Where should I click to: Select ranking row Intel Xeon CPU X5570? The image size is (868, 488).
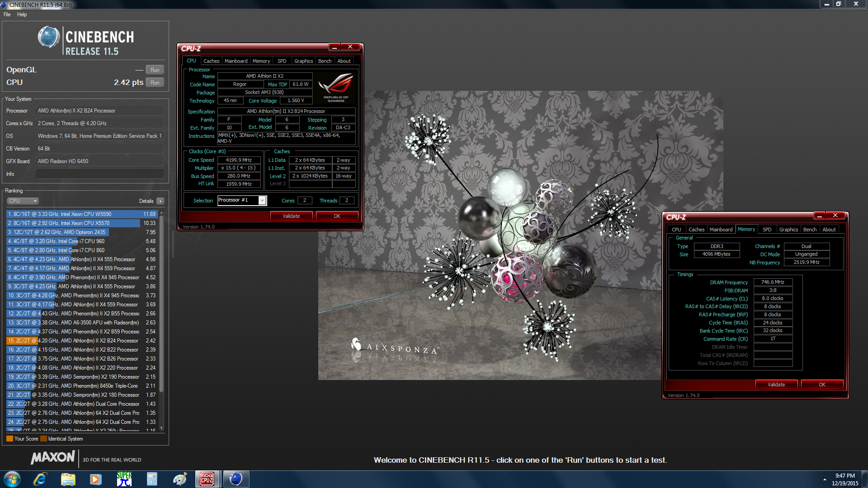pos(82,223)
